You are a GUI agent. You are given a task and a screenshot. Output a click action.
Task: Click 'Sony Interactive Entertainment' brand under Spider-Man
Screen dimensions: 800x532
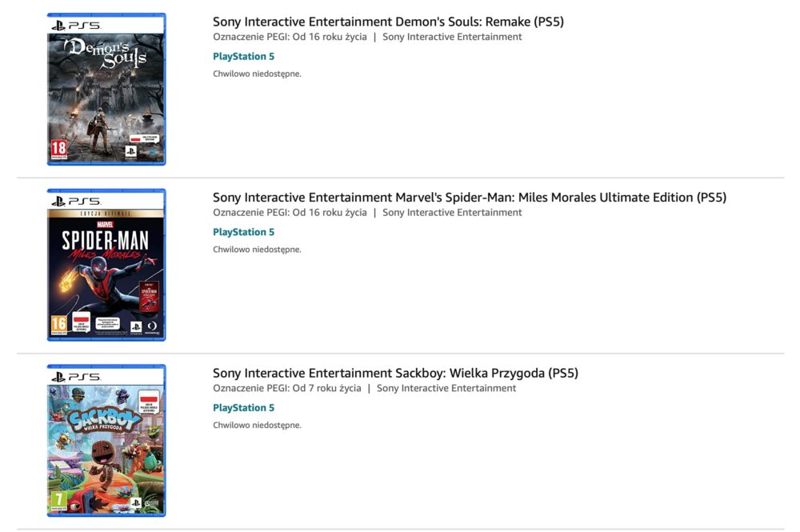[x=452, y=212]
